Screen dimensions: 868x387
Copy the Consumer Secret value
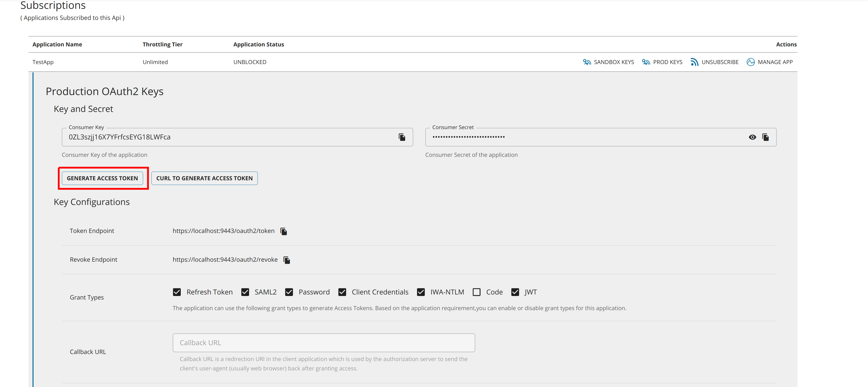tap(765, 137)
